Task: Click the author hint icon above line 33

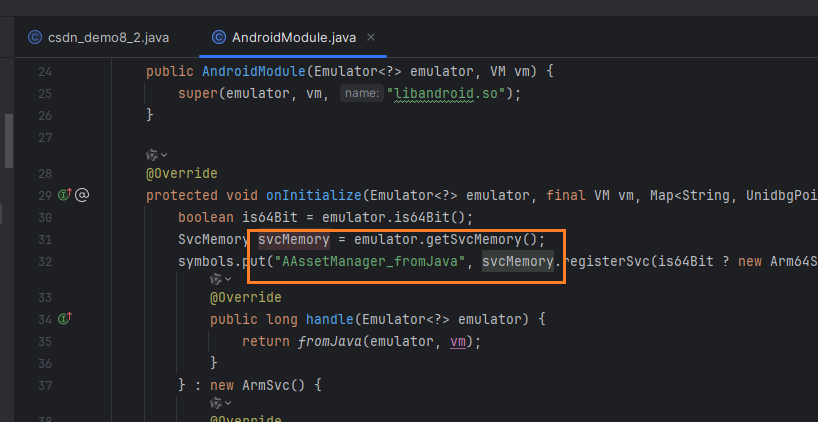Action: click(x=216, y=279)
